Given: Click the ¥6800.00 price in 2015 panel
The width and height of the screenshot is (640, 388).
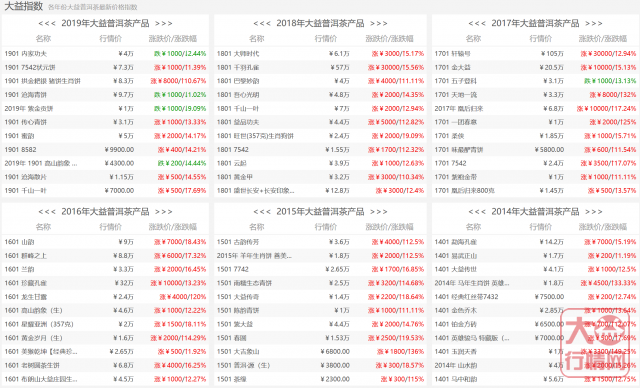Looking at the screenshot, I should pyautogui.click(x=335, y=352).
